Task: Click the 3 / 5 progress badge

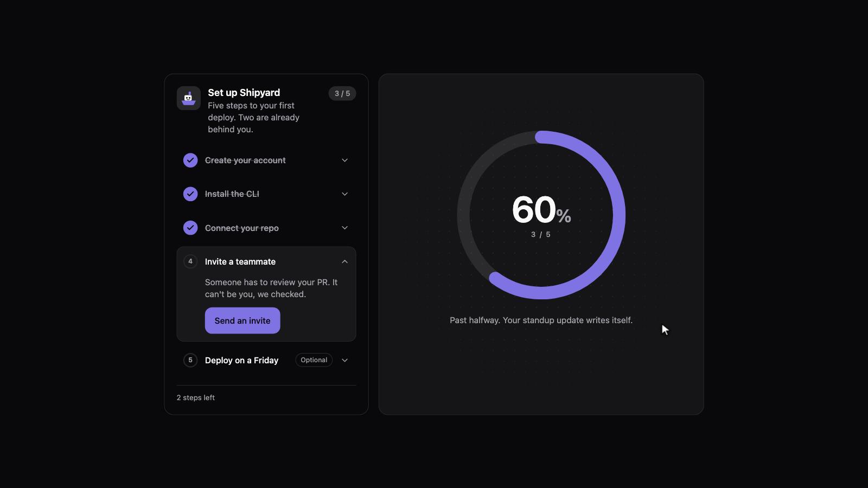Action: tap(342, 93)
